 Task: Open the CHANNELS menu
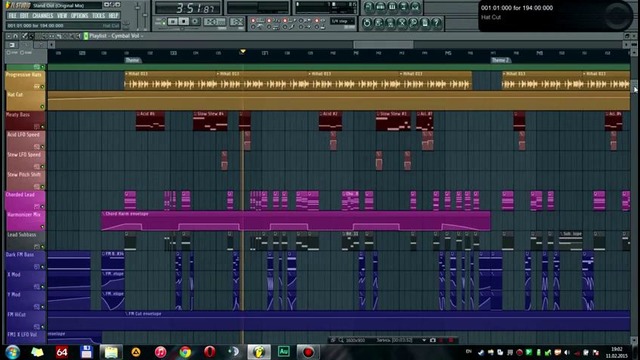point(42,16)
